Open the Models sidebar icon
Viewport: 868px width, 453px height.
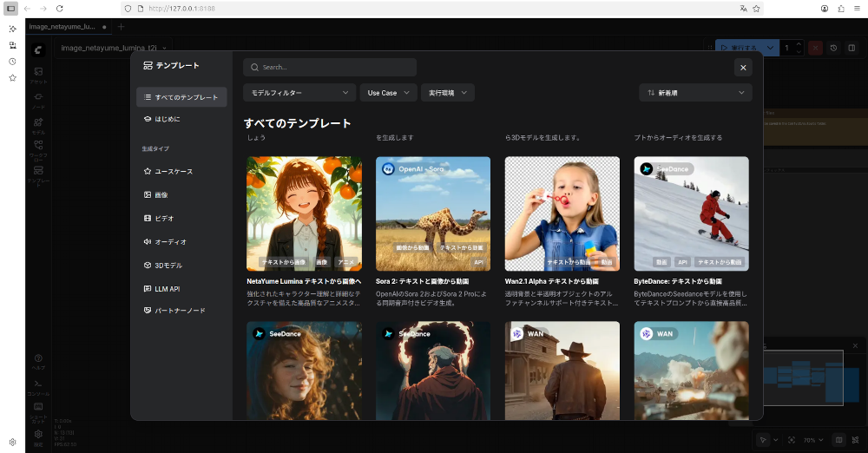coord(38,126)
